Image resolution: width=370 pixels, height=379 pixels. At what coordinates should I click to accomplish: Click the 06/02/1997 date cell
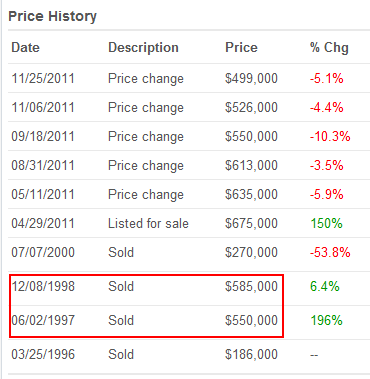tap(43, 321)
